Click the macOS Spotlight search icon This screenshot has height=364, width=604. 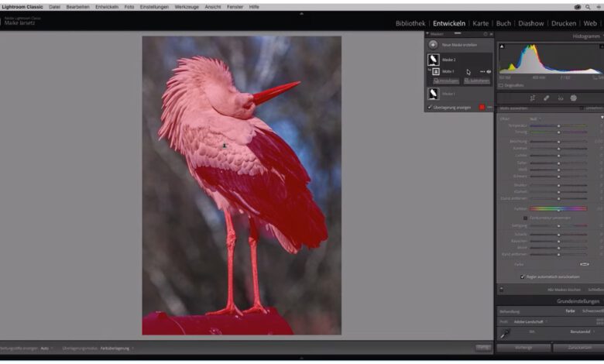tap(587, 6)
